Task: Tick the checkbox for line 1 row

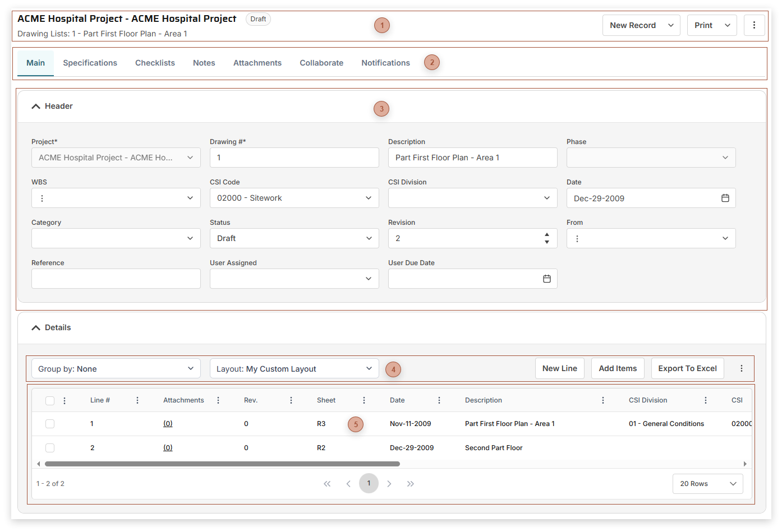Action: pos(50,424)
